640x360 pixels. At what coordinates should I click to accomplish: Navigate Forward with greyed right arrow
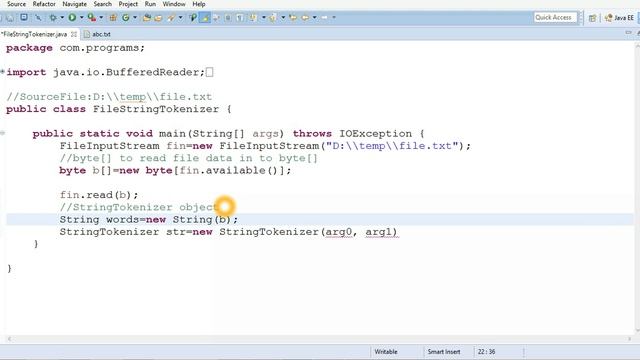pos(324,18)
